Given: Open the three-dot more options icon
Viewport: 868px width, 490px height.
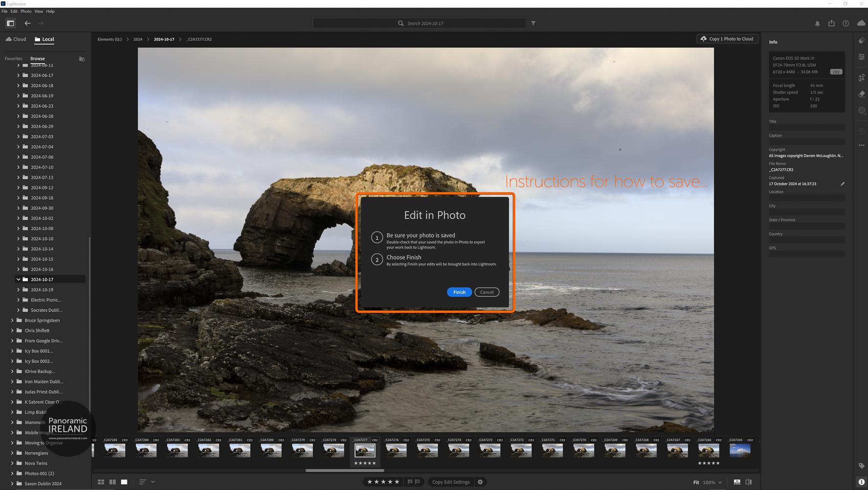Looking at the screenshot, I should tap(862, 145).
